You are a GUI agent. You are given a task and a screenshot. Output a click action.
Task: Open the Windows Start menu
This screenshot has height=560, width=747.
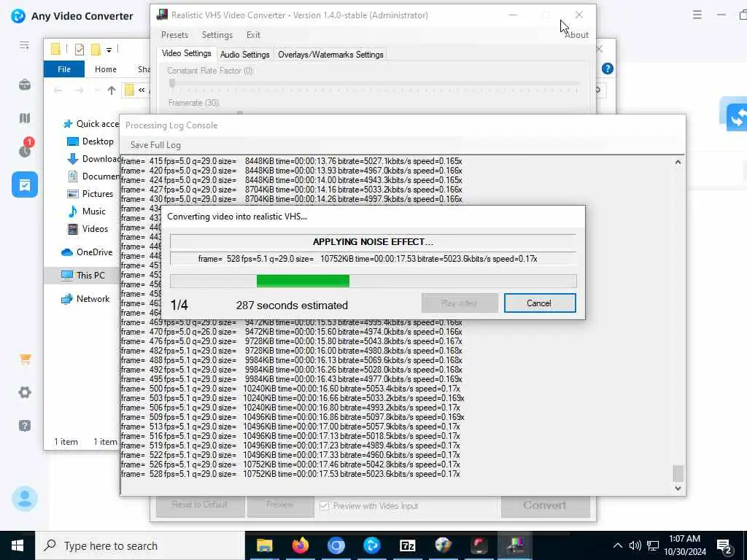[18, 545]
